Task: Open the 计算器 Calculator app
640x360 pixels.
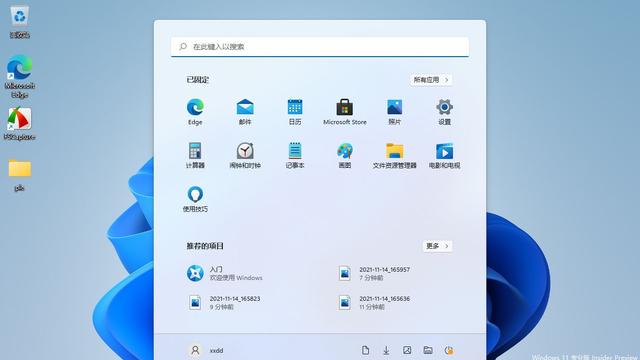Action: click(195, 155)
